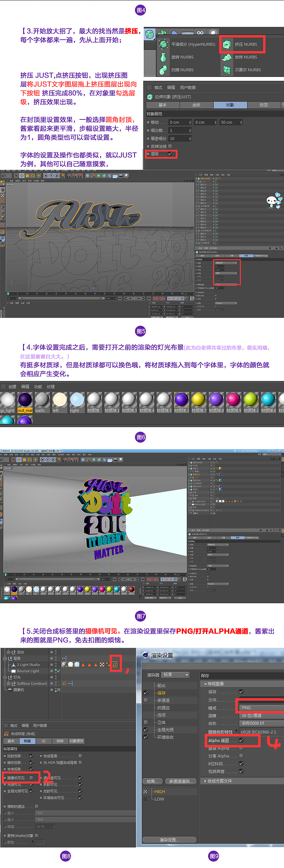This screenshot has height=868, width=284.
Task: Collapse the 背景 tree node
Action: pyautogui.click(x=5, y=658)
